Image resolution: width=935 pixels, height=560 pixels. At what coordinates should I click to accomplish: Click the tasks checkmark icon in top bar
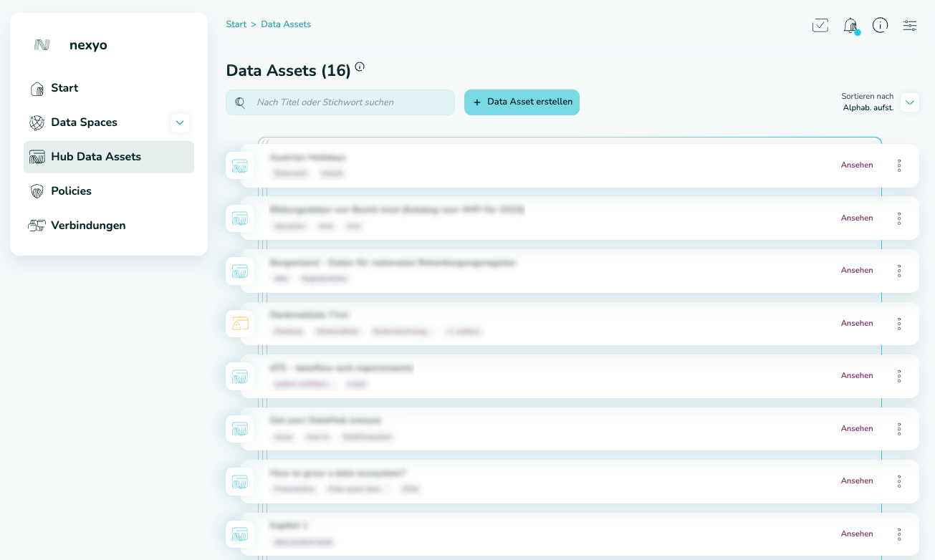point(820,25)
